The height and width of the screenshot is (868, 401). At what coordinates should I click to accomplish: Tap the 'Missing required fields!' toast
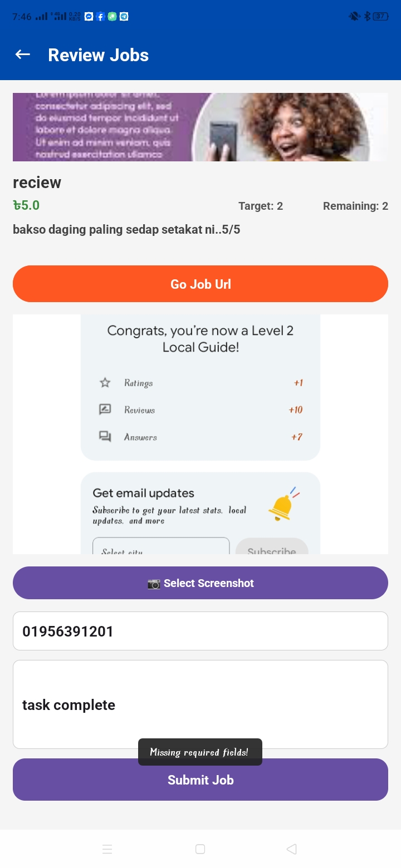[200, 752]
